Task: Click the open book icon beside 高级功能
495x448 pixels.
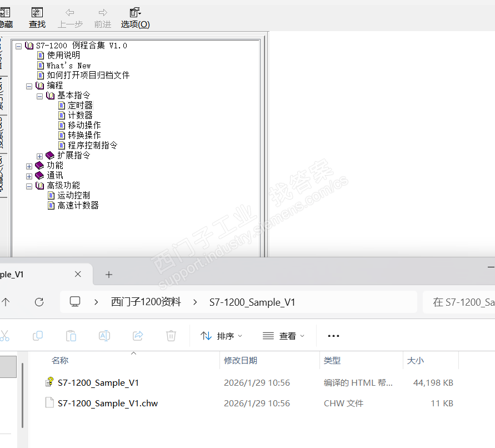Action: pos(39,186)
